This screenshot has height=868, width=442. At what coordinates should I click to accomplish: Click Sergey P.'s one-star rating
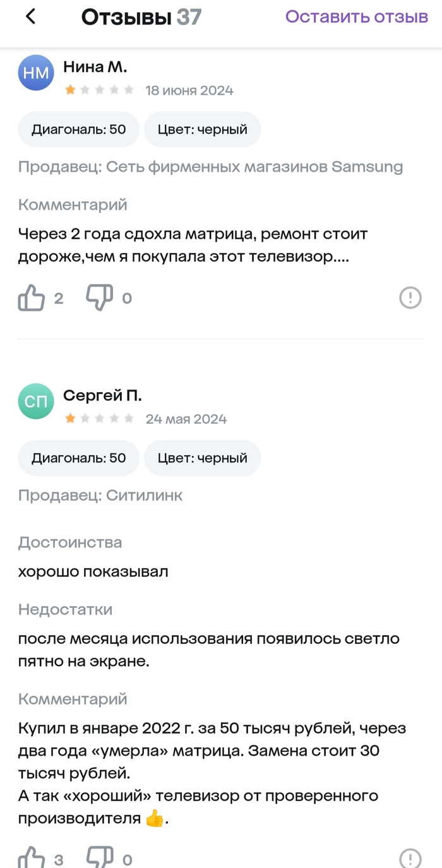[x=99, y=419]
